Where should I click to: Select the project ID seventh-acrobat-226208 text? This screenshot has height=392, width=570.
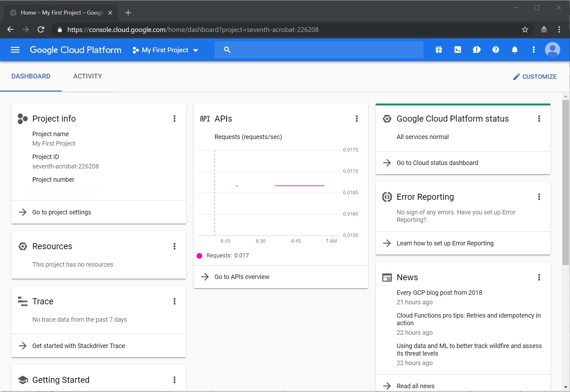[66, 166]
